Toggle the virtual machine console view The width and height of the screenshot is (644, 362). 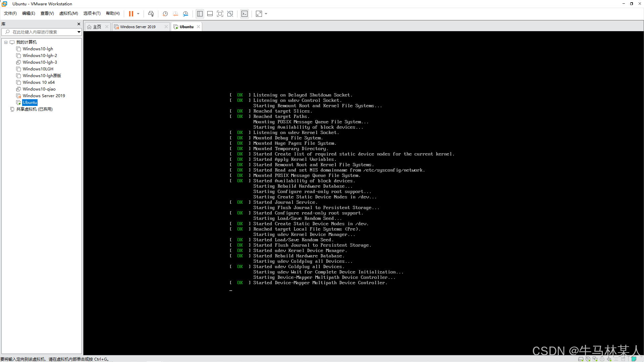click(245, 14)
